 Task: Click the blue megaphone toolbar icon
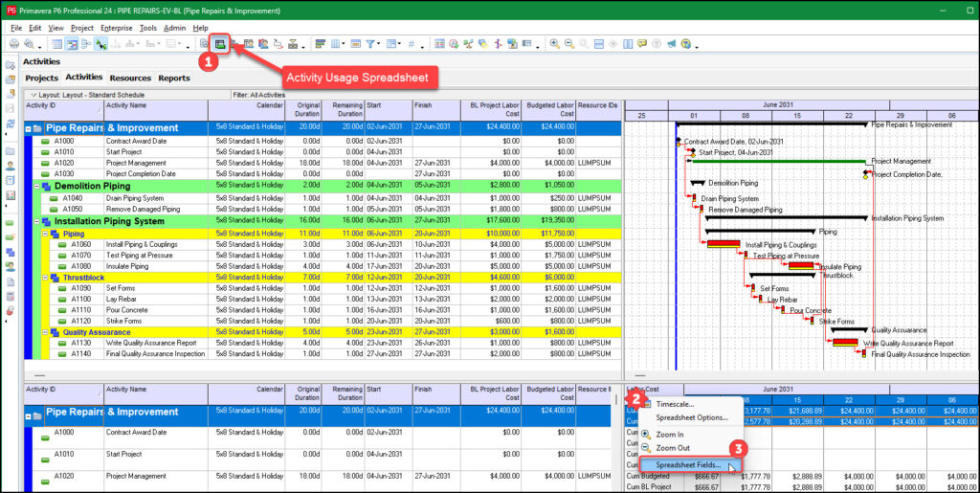pos(671,44)
